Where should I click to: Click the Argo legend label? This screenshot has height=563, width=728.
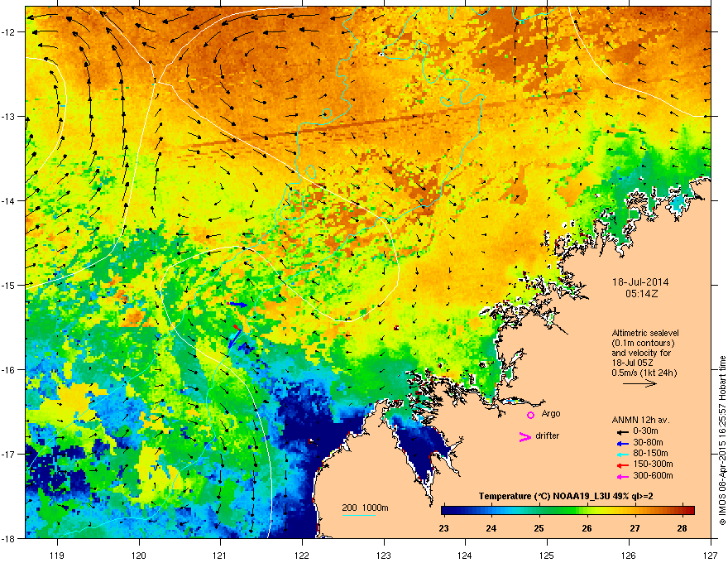[551, 413]
